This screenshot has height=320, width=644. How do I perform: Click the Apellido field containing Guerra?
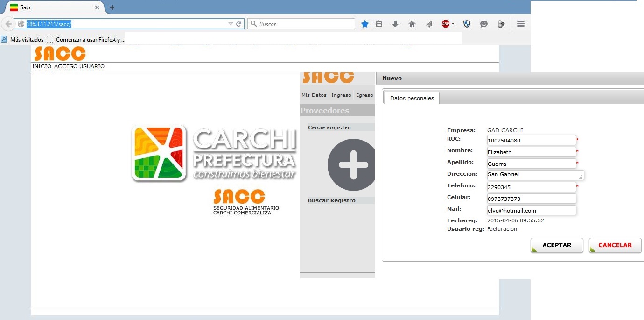coord(532,164)
